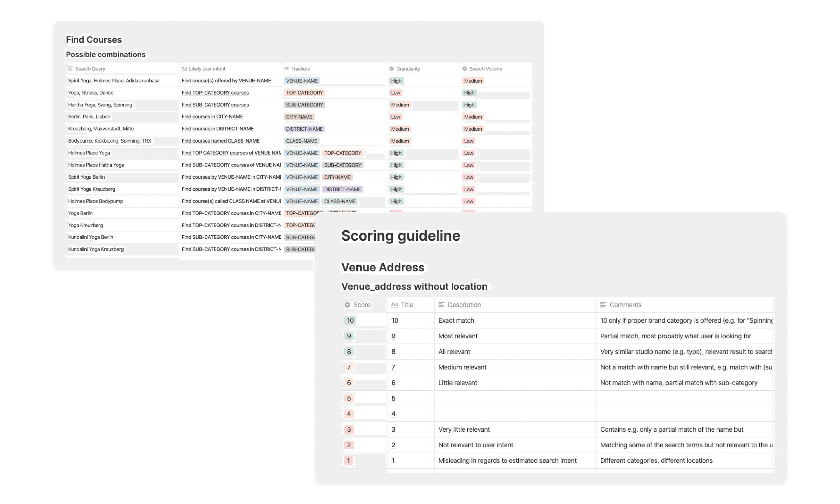
Task: Open the 'Find Courses' page heading
Action: point(94,39)
